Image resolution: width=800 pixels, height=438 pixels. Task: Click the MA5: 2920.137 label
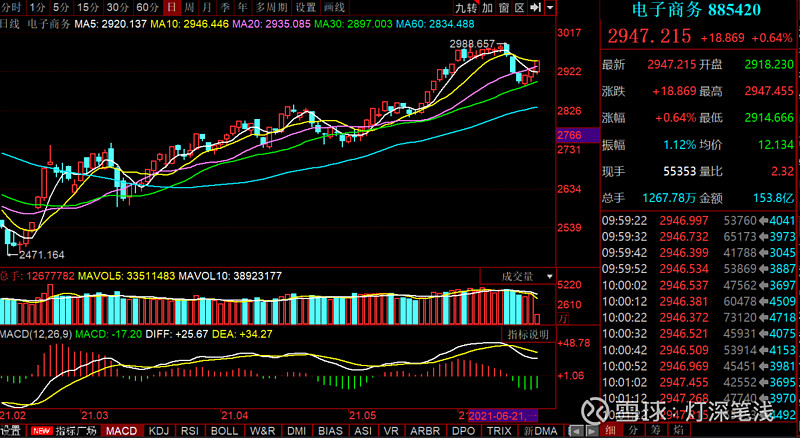[111, 24]
